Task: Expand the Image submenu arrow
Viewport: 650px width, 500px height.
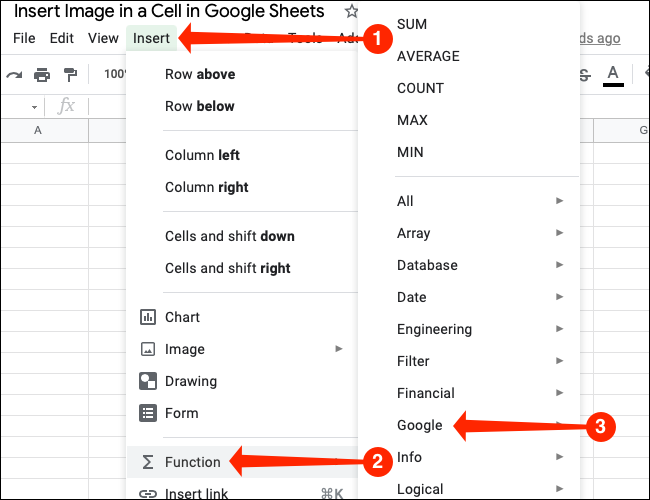Action: pyautogui.click(x=339, y=349)
